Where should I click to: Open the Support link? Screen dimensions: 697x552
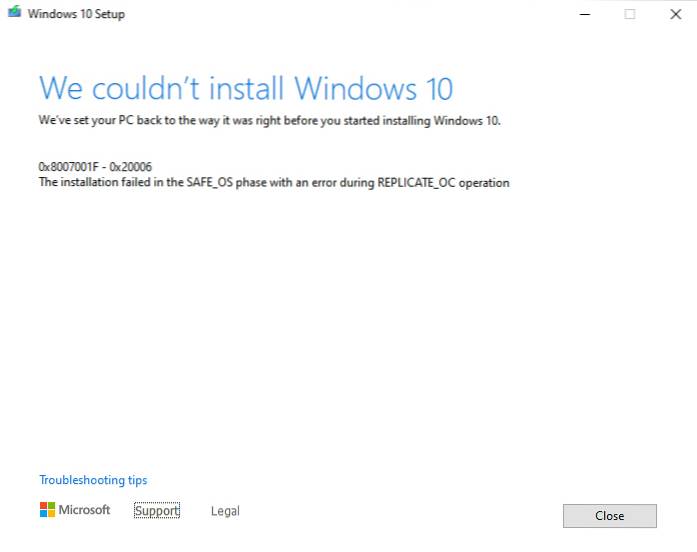157,511
